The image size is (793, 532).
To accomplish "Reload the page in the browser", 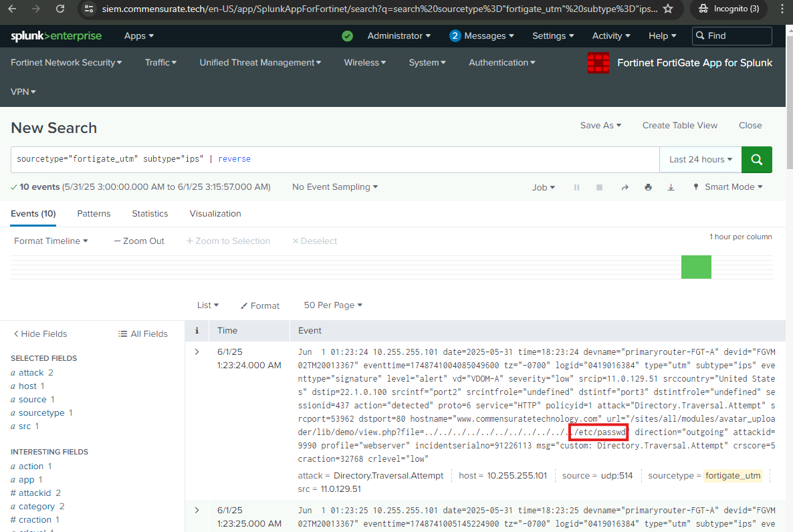I will [x=60, y=9].
